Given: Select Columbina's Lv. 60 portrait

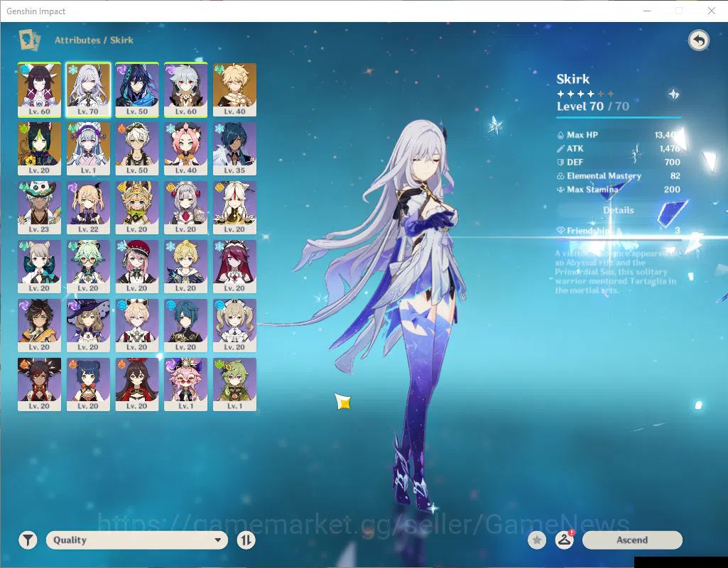Looking at the screenshot, I should pos(40,89).
